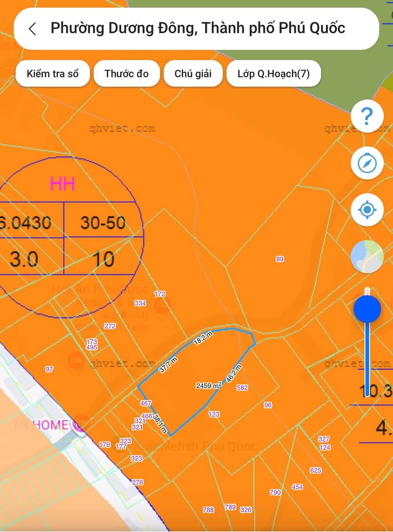Select parcel number 326
This screenshot has height=532, width=393.
click(x=246, y=510)
